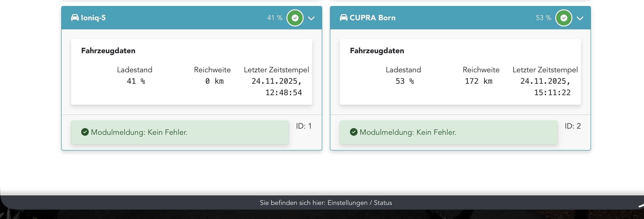Click the 'ID: 2' label
The height and width of the screenshot is (219, 644).
coord(572,126)
